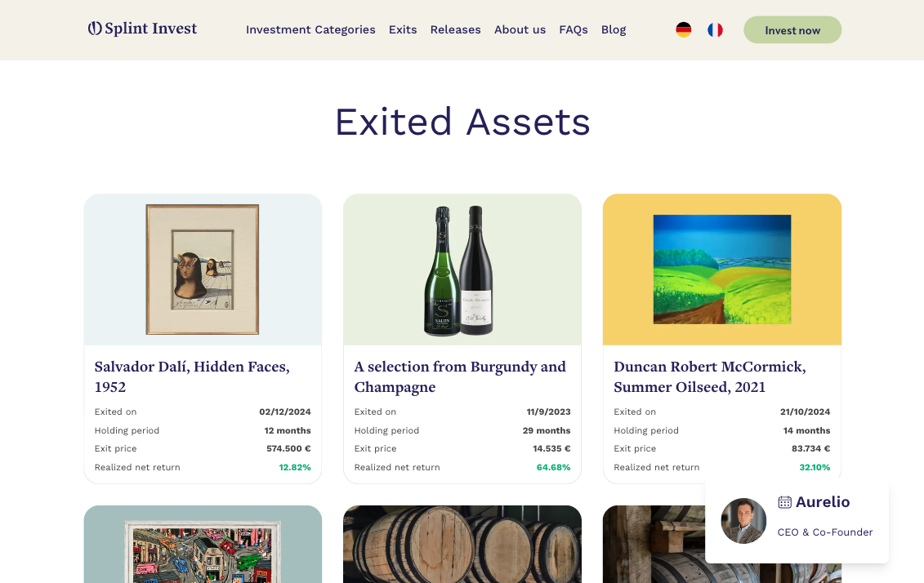This screenshot has height=583, width=924.
Task: Click the Dalí artwork thumbnail
Action: point(202,269)
